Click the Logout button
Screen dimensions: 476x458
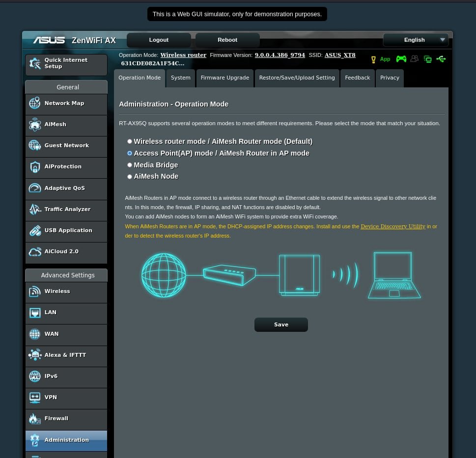pos(159,40)
